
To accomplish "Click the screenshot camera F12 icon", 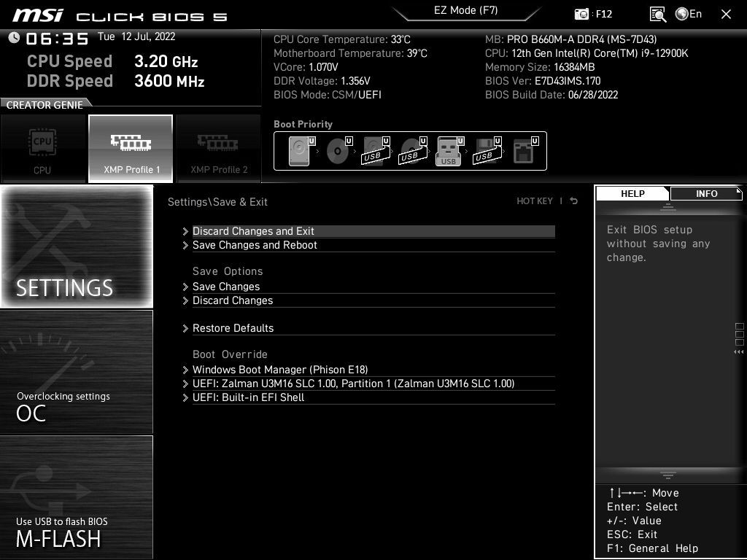I will click(x=581, y=15).
